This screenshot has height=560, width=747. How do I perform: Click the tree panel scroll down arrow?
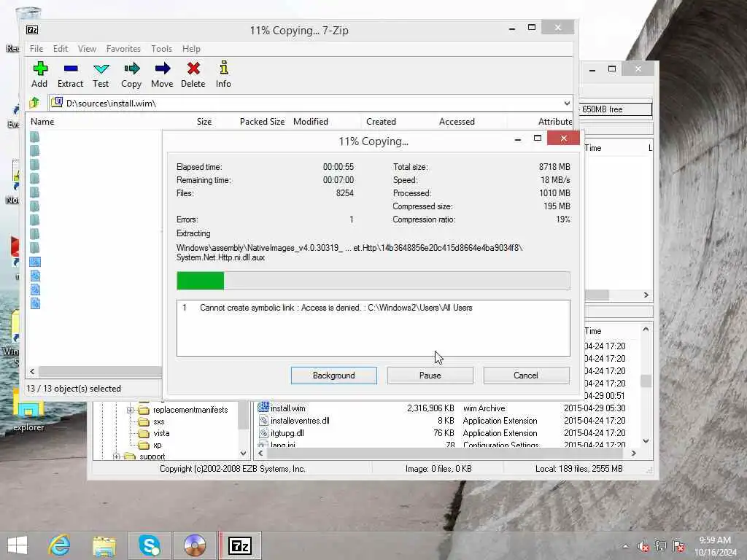coord(243,454)
